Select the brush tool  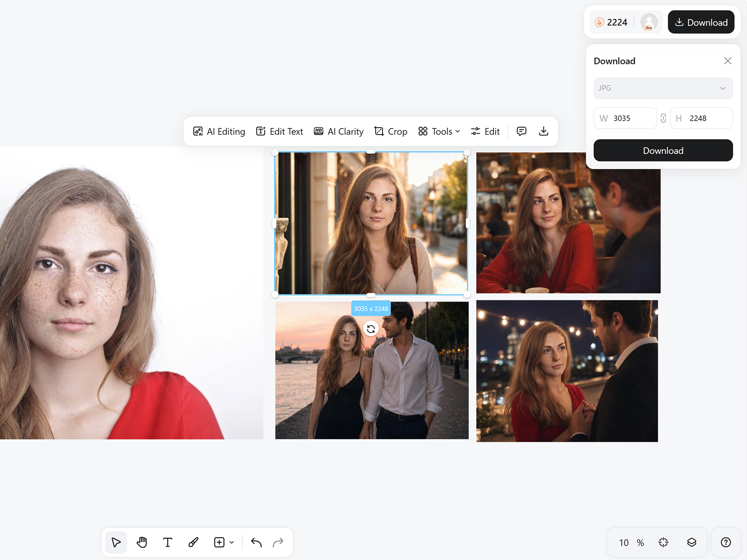tap(194, 542)
